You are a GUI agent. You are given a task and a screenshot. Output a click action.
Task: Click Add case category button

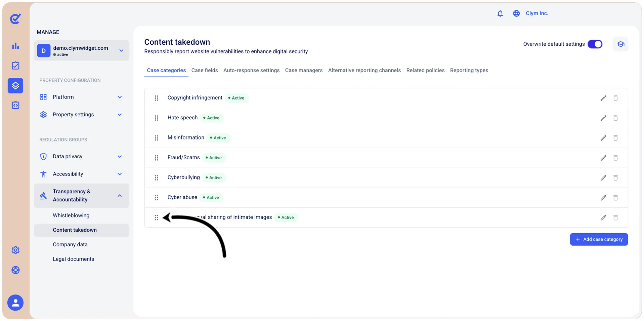pos(599,239)
